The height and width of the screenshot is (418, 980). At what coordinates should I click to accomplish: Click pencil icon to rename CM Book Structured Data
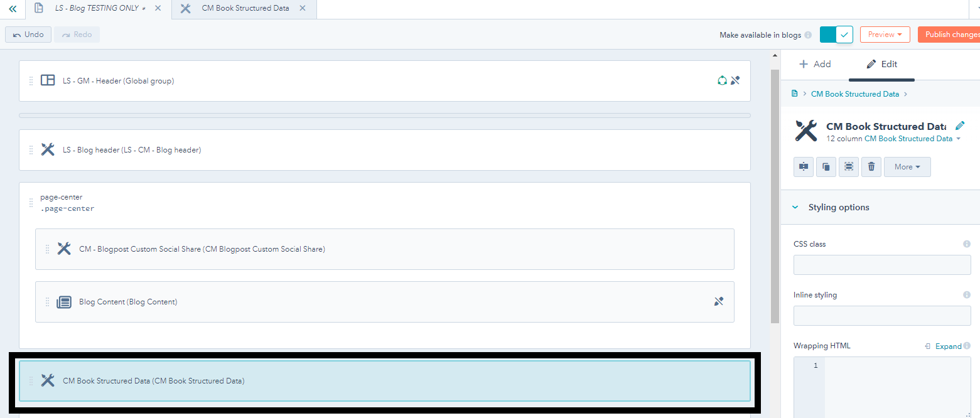pyautogui.click(x=959, y=126)
